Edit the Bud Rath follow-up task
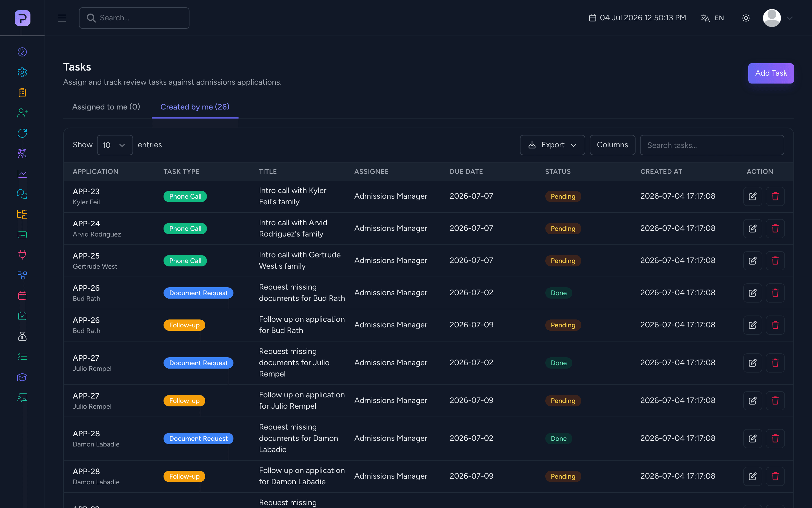Image resolution: width=812 pixels, height=508 pixels. pos(752,325)
